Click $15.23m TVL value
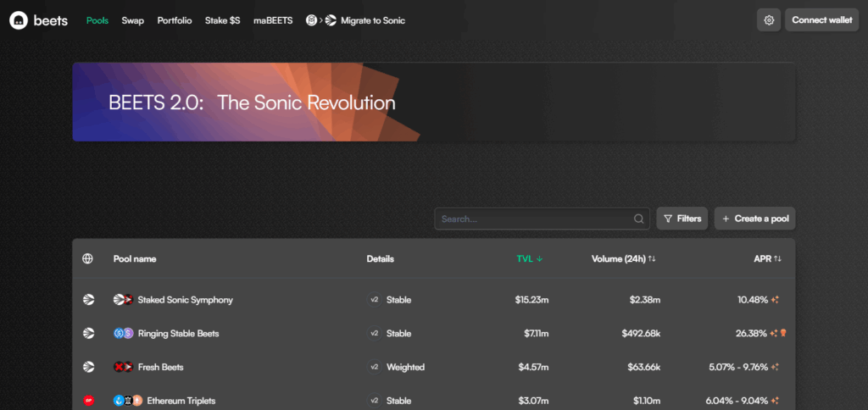 coord(531,300)
